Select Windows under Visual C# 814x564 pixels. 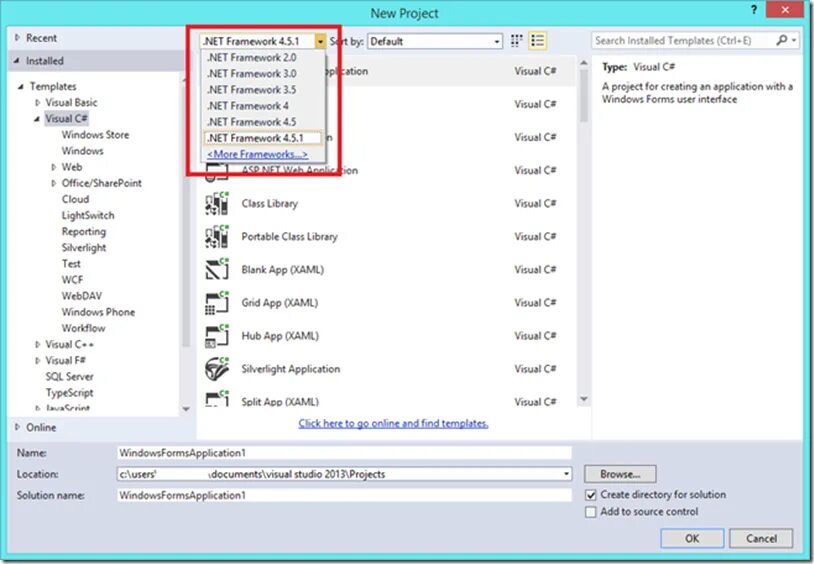click(x=83, y=151)
